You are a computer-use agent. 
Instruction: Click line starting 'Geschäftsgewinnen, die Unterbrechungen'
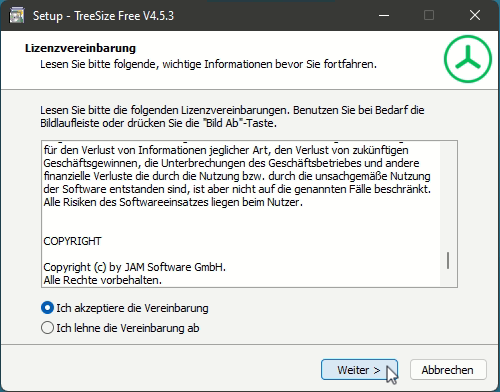[x=231, y=163]
